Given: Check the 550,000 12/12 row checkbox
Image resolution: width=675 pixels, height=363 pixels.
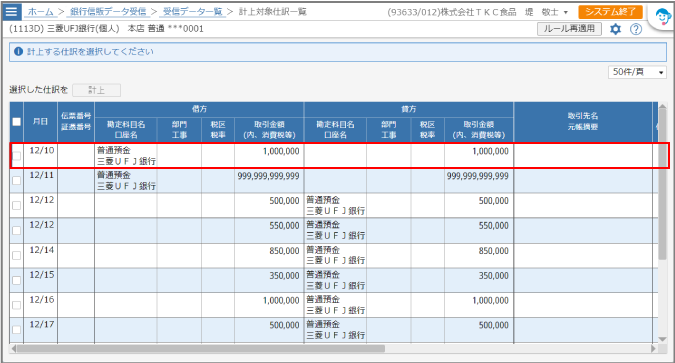Looking at the screenshot, I should point(17,230).
